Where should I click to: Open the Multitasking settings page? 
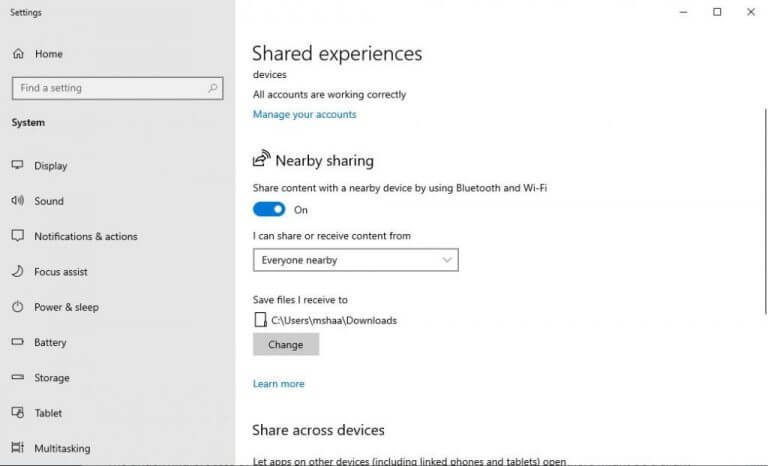pyautogui.click(x=62, y=449)
